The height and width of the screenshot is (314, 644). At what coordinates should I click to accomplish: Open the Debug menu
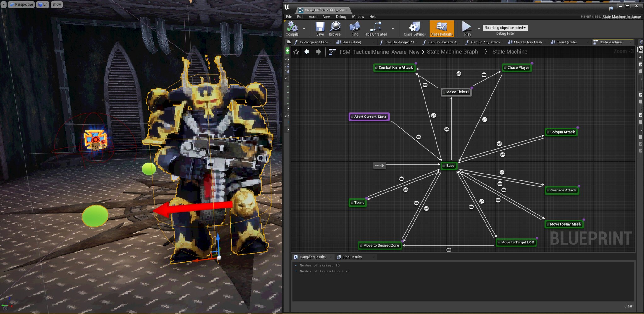point(341,17)
